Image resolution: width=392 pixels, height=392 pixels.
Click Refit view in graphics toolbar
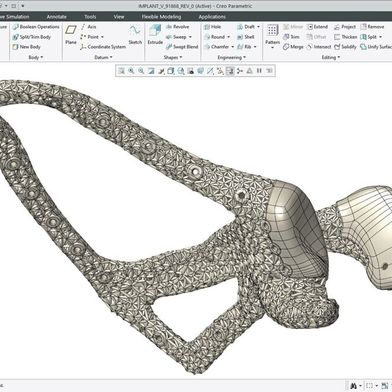[x=121, y=71]
